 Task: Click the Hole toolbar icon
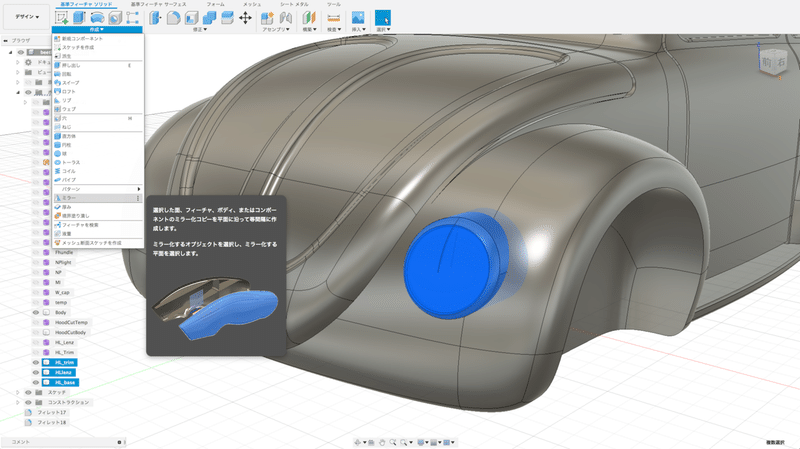tap(115, 18)
